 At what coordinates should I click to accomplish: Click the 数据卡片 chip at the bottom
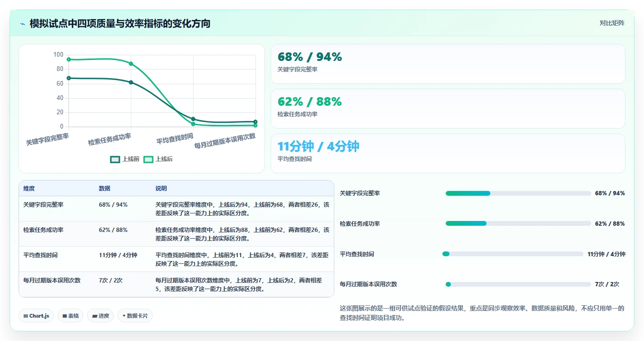135,316
